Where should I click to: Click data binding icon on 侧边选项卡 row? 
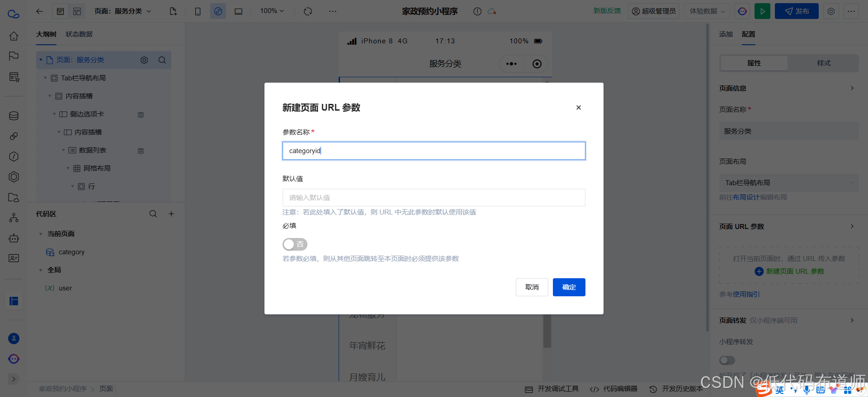click(x=141, y=115)
